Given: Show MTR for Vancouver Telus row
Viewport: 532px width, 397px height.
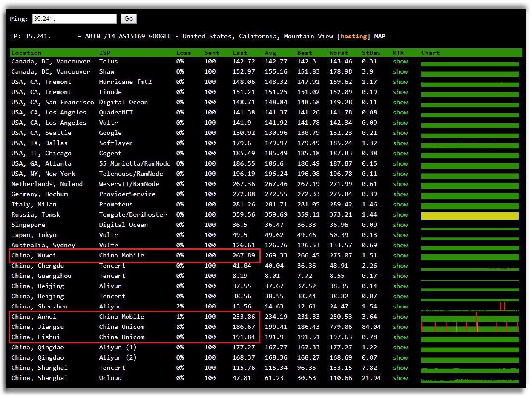Looking at the screenshot, I should pos(400,61).
